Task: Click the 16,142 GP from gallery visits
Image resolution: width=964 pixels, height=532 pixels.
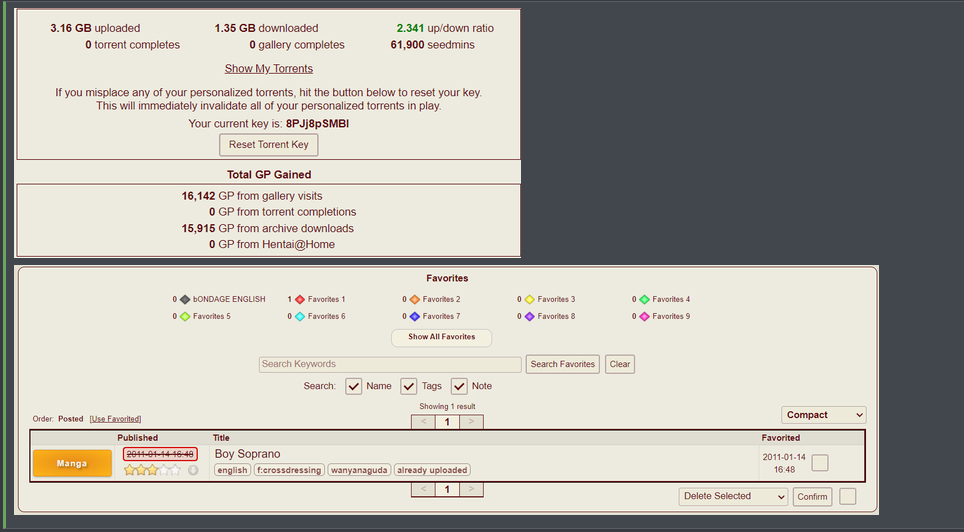Action: click(x=252, y=196)
